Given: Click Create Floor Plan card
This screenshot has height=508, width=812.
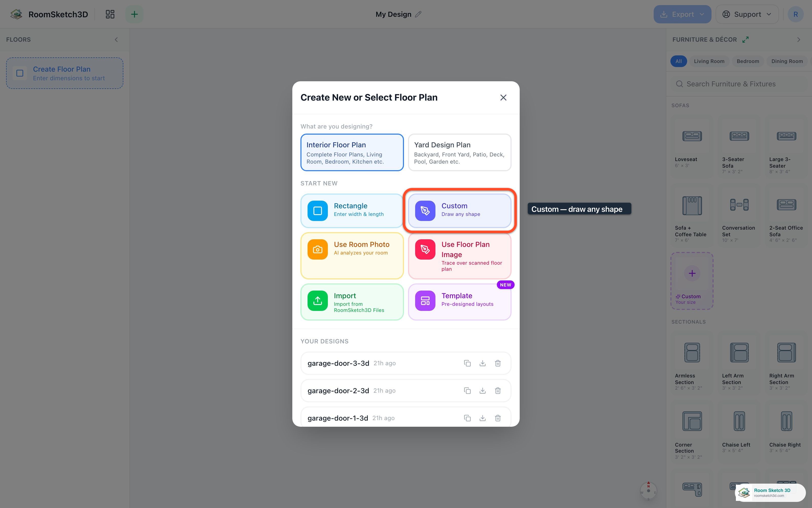Looking at the screenshot, I should pyautogui.click(x=65, y=73).
